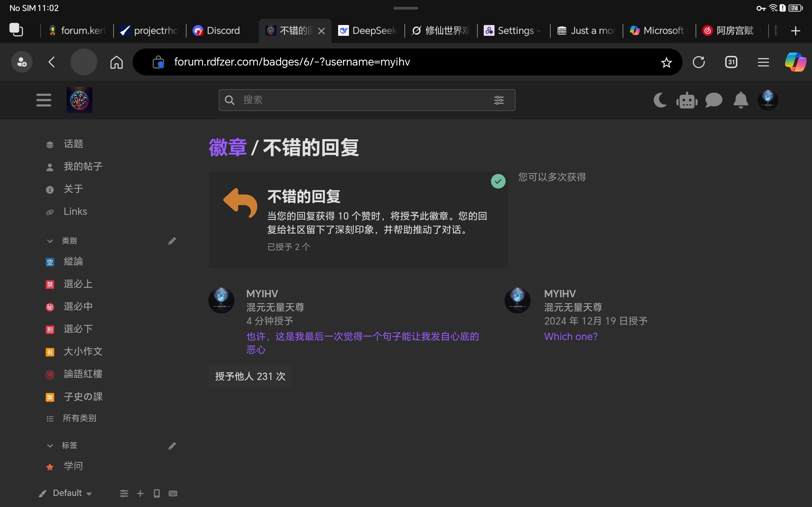Click the browser address bar
The height and width of the screenshot is (507, 812).
coord(403,62)
